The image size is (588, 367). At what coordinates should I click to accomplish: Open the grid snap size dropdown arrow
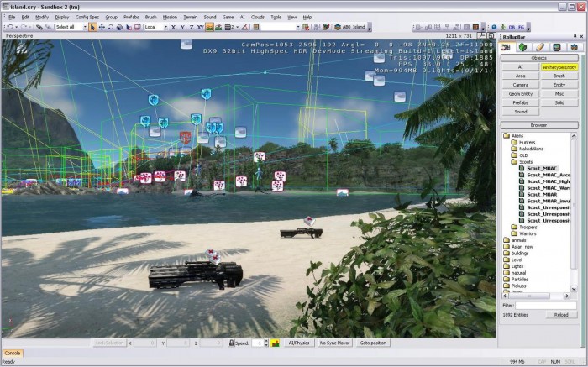238,27
